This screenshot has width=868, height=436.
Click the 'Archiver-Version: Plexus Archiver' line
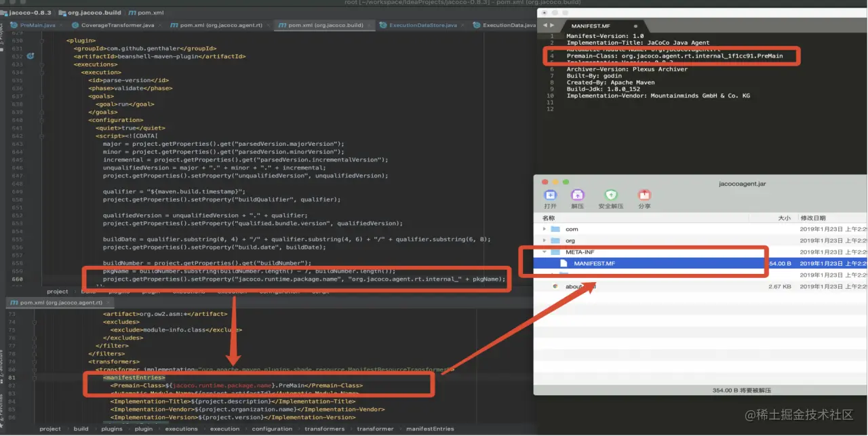pos(627,69)
